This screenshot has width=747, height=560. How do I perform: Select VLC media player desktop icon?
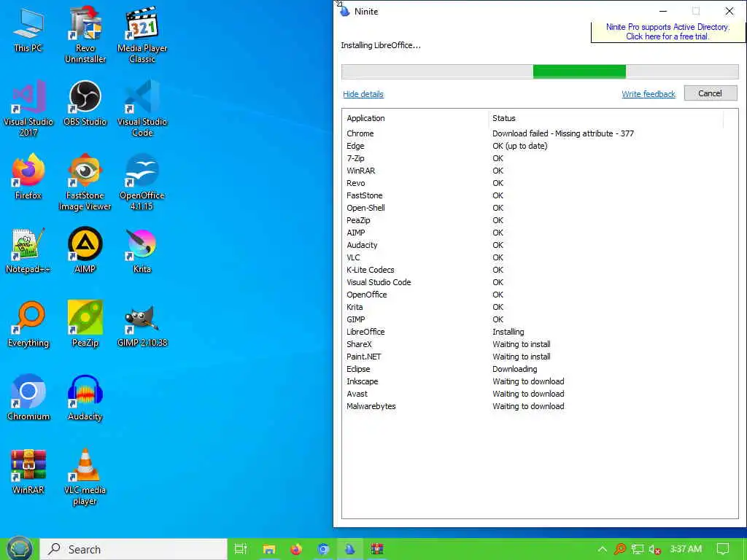point(85,477)
